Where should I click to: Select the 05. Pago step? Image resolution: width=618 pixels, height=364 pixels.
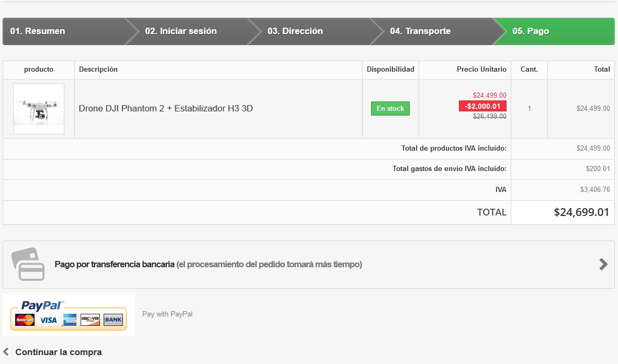(554, 31)
